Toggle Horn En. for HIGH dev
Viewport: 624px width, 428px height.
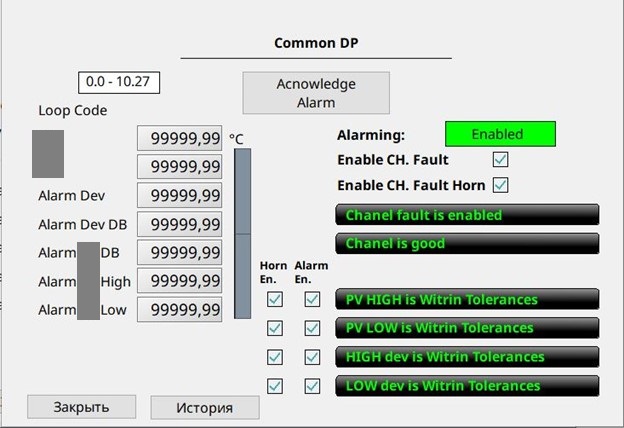pos(275,357)
